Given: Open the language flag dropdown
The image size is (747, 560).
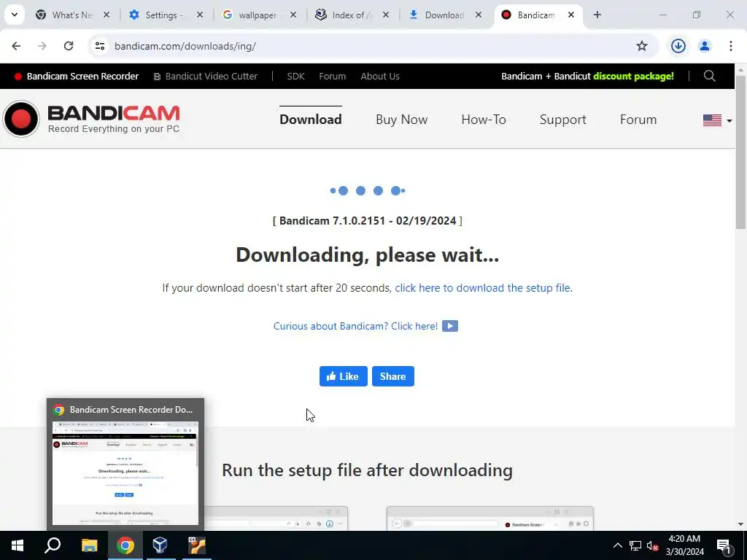Looking at the screenshot, I should [x=717, y=120].
